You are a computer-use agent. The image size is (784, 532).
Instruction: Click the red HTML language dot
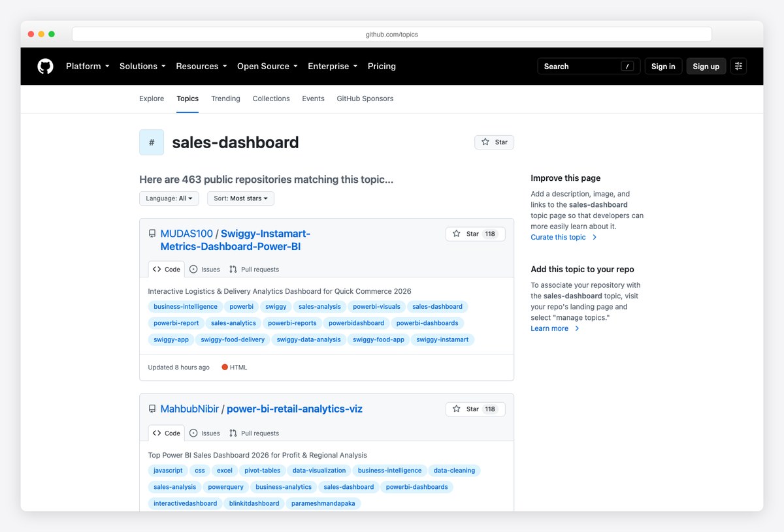[x=225, y=368]
